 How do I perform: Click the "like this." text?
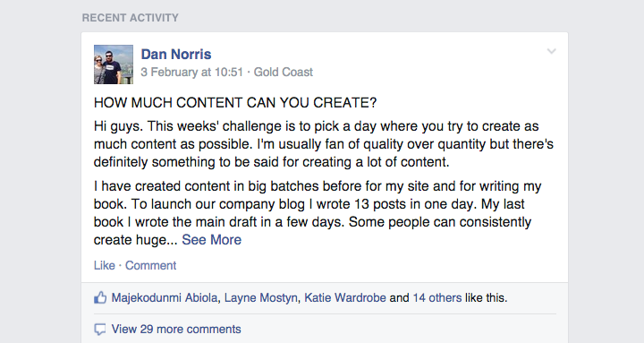(x=487, y=297)
